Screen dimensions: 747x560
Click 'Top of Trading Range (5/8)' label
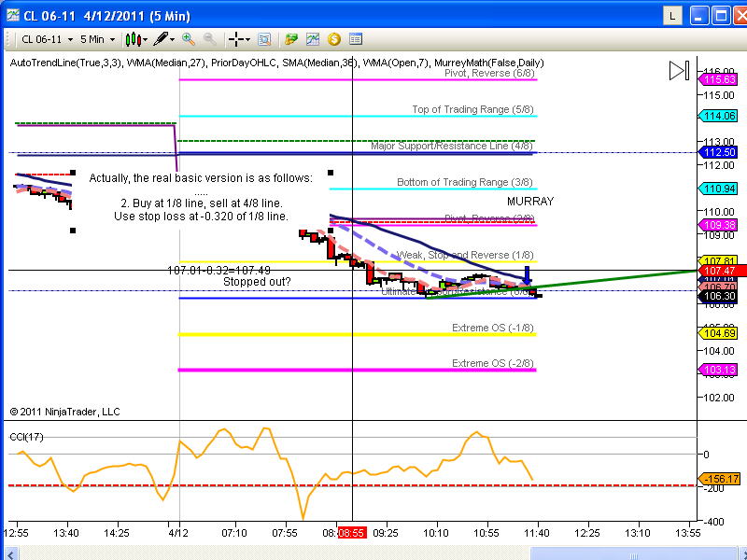472,109
